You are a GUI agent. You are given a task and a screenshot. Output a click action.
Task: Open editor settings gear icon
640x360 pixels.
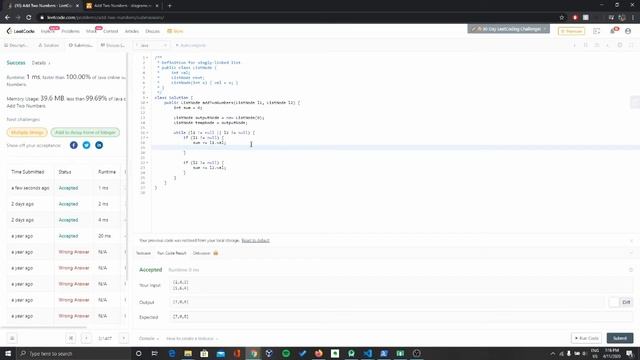[x=620, y=45]
